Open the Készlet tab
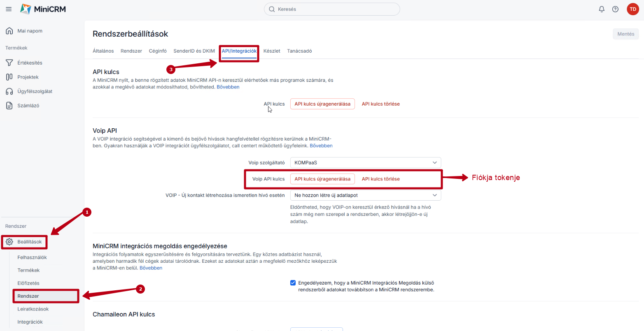The width and height of the screenshot is (644, 331). (x=272, y=51)
